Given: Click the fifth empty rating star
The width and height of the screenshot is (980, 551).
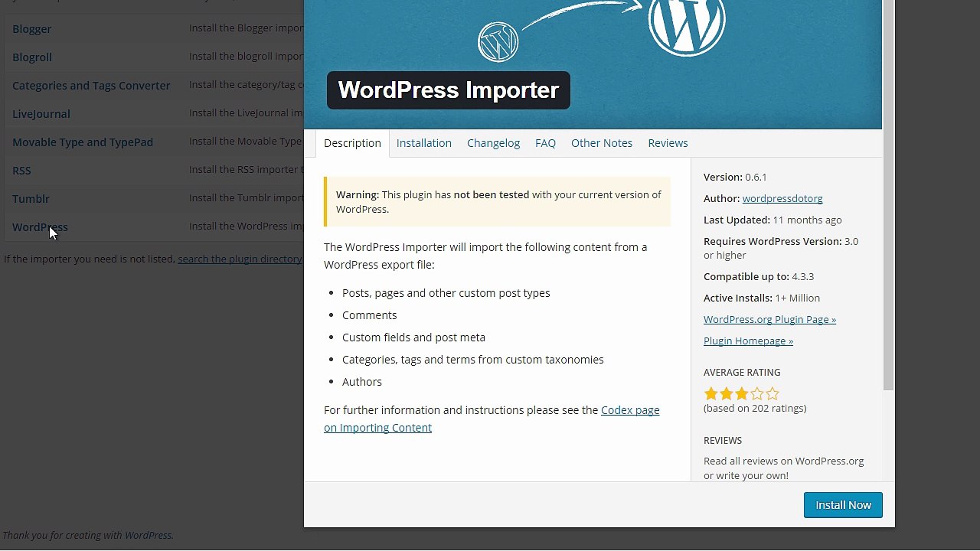Looking at the screenshot, I should pyautogui.click(x=773, y=393).
